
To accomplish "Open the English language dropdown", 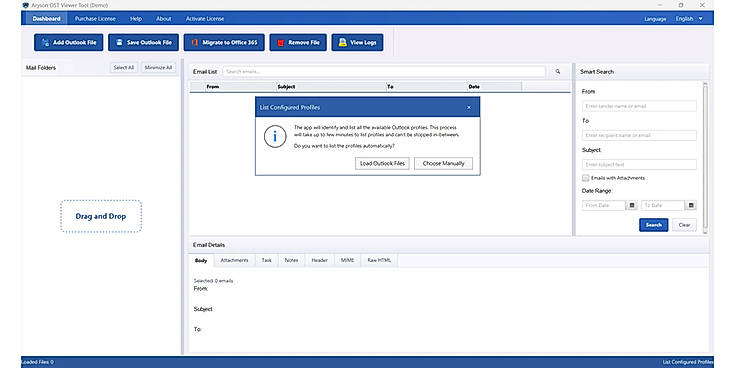I will click(x=689, y=19).
